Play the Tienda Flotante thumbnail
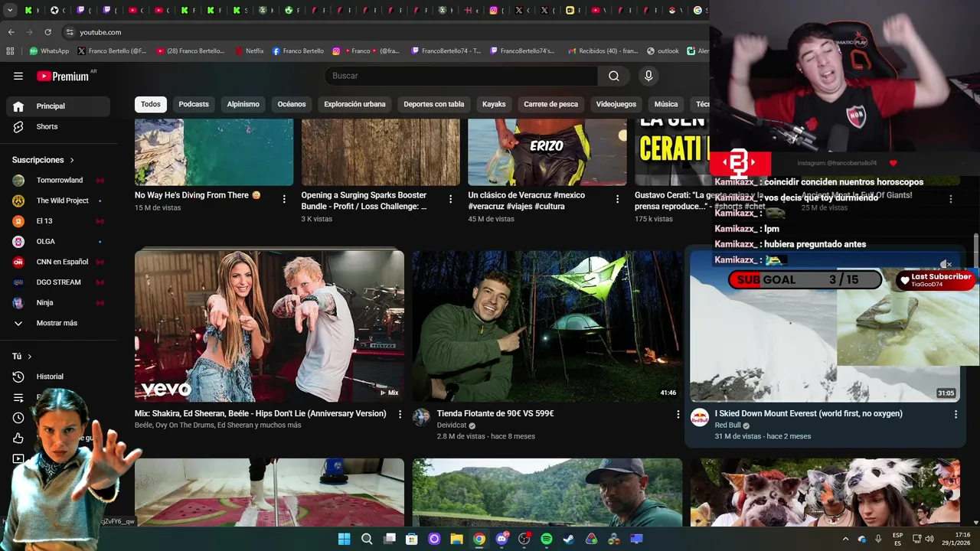 [x=547, y=326]
